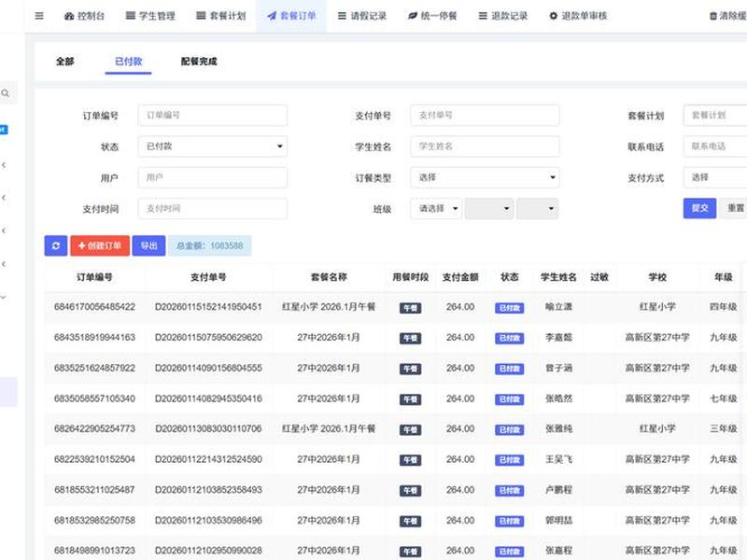Select order number 6846170056485422
The image size is (747, 560).
click(x=94, y=307)
